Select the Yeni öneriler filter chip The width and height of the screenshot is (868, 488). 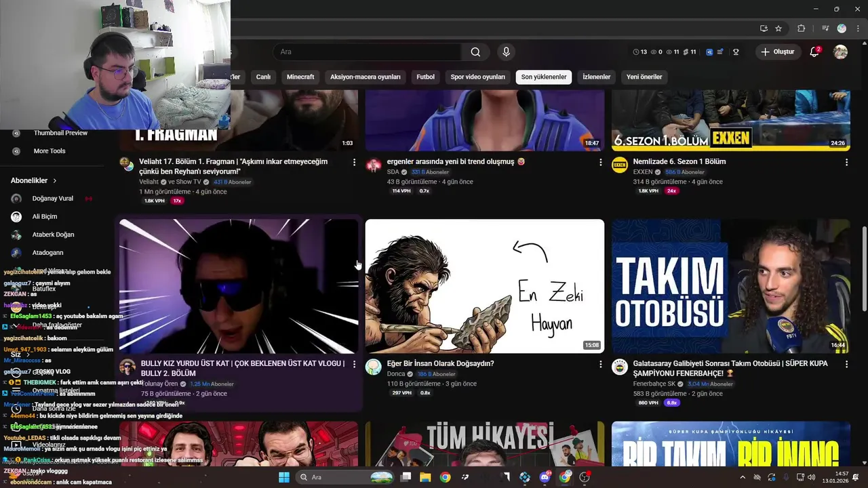click(644, 77)
